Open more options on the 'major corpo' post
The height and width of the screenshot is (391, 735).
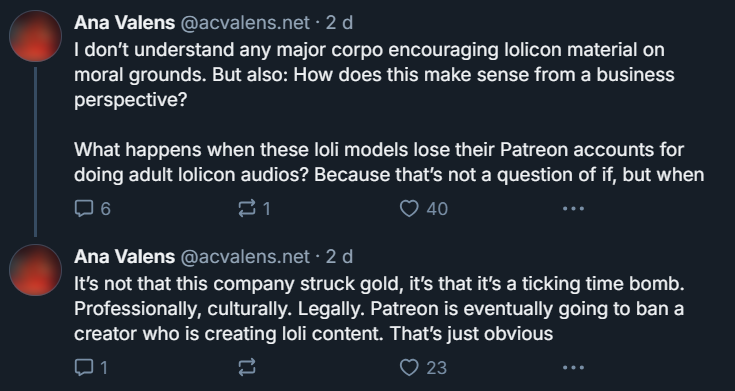coord(573,209)
